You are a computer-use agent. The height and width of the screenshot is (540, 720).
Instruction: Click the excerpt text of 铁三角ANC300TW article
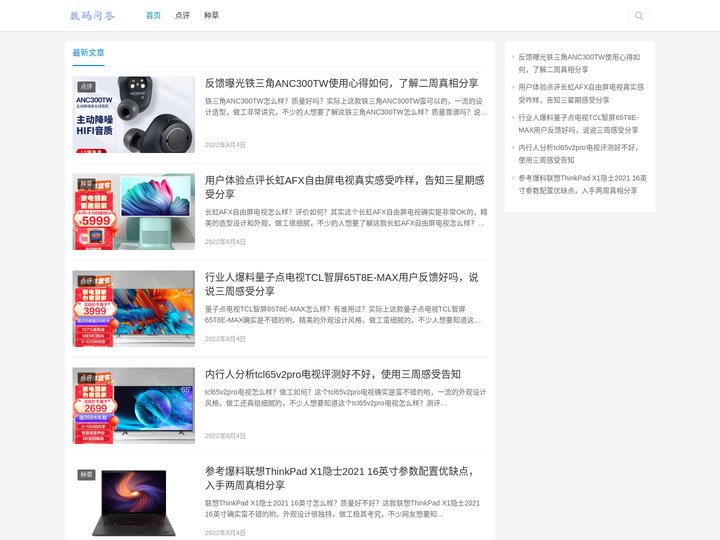pyautogui.click(x=346, y=107)
